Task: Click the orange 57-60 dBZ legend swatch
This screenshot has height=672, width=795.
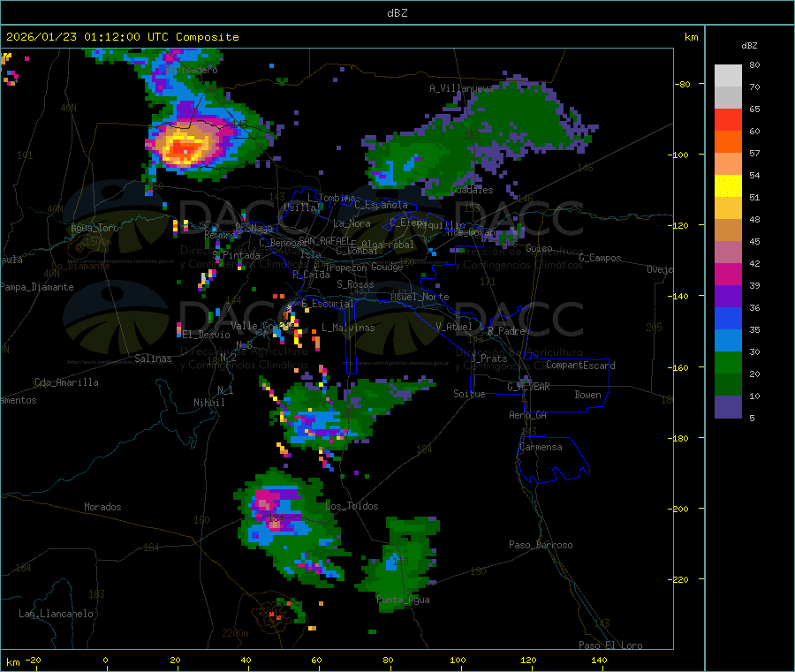Action: click(728, 142)
